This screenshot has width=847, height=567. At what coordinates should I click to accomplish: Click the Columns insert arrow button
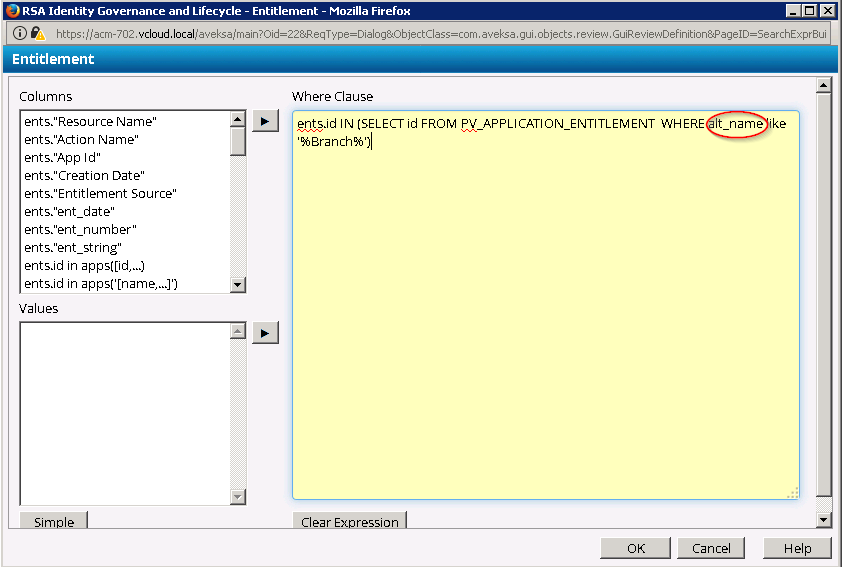click(265, 121)
